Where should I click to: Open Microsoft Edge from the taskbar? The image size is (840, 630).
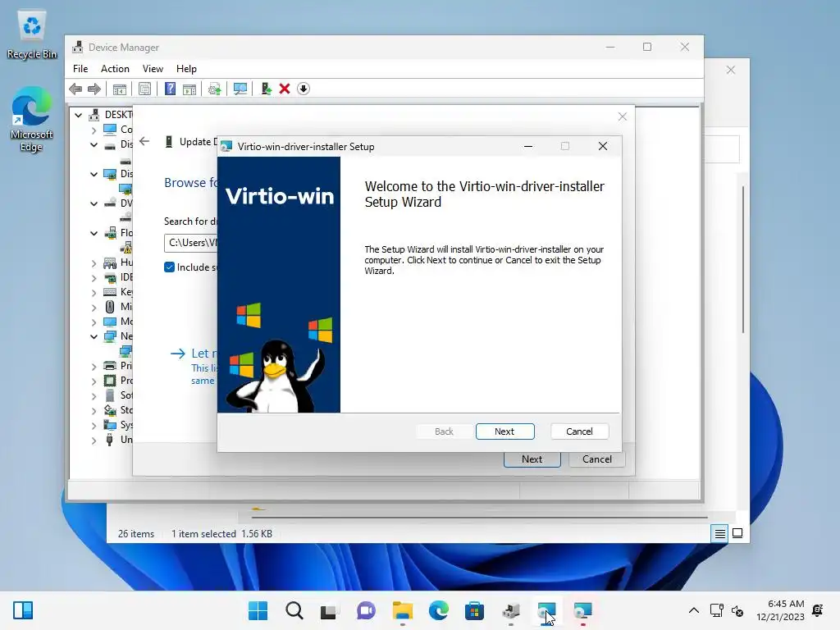438,610
